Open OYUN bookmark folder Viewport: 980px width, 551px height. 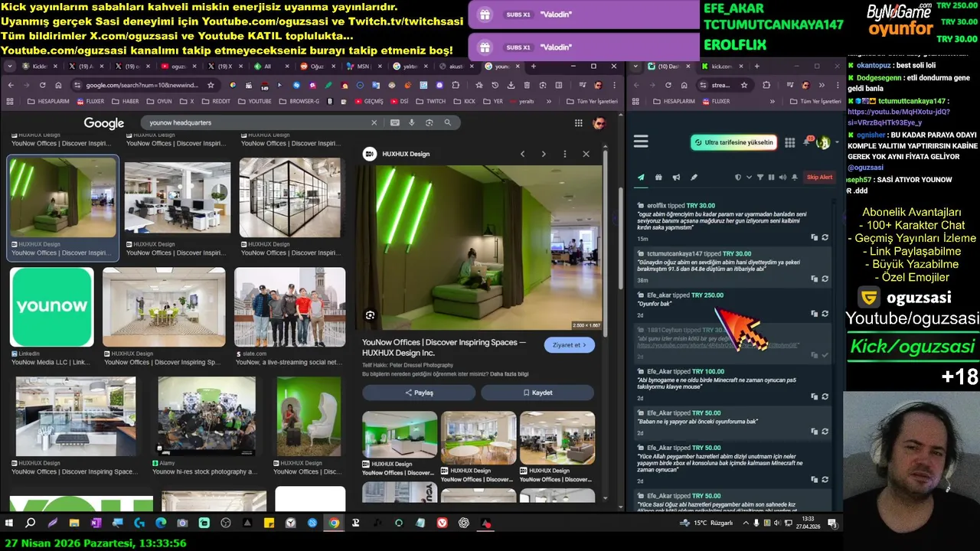(x=159, y=101)
